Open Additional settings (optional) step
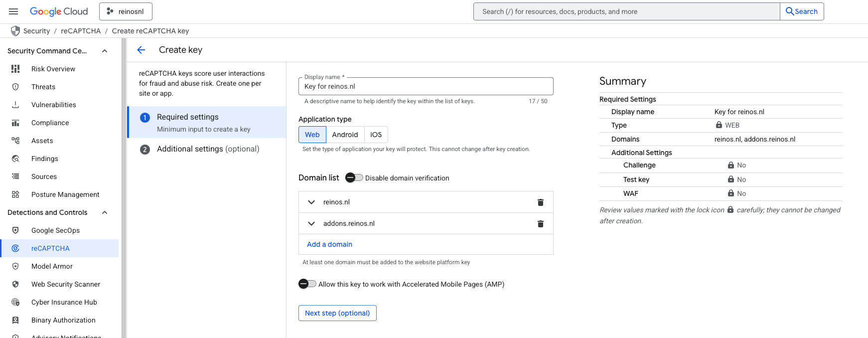 (207, 149)
